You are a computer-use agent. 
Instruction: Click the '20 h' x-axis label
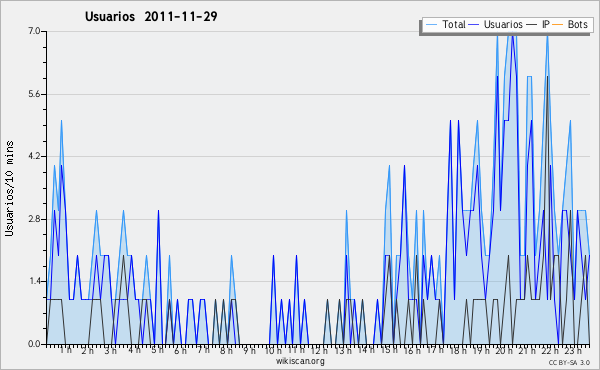(504, 350)
